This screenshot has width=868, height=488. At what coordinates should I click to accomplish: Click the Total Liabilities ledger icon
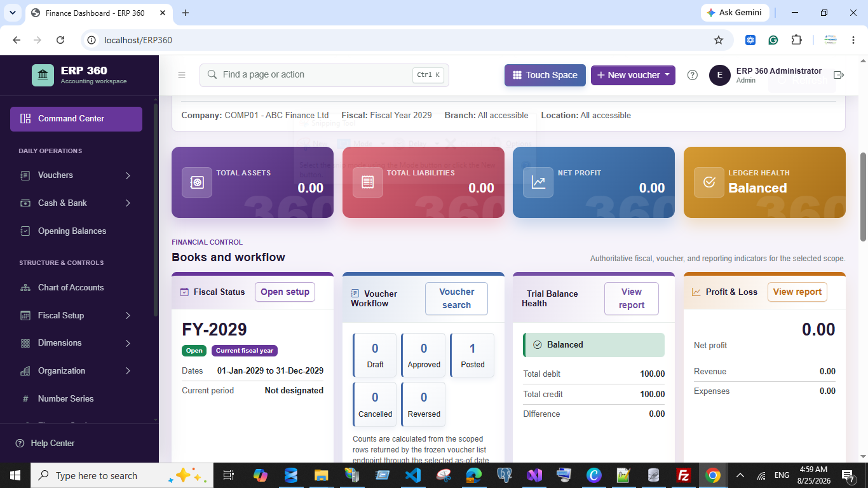tap(368, 182)
